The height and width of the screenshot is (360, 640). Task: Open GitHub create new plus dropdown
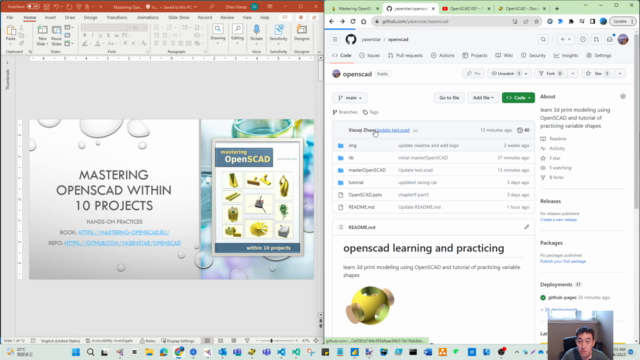tap(565, 39)
